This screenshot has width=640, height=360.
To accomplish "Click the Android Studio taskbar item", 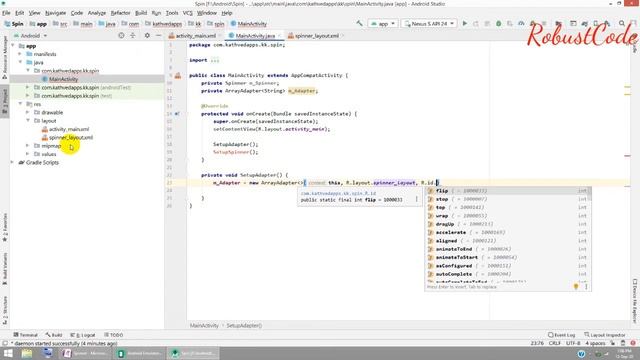I will tap(193, 353).
